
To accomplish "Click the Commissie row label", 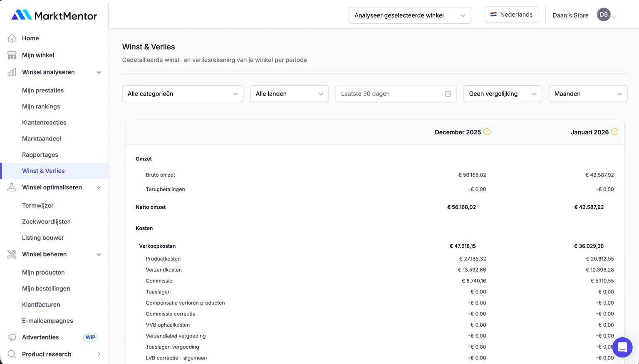I will 159,281.
